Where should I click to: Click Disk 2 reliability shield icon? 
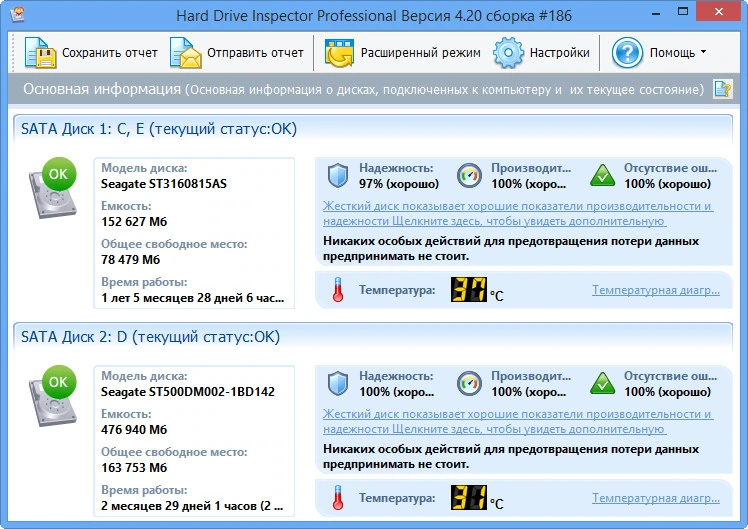[x=338, y=383]
